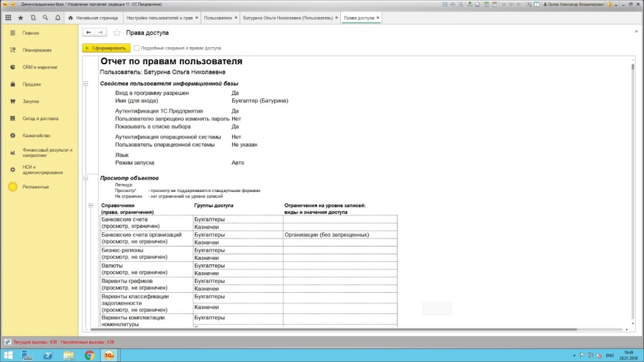Click Организации (без запрещенных) cell

point(340,235)
